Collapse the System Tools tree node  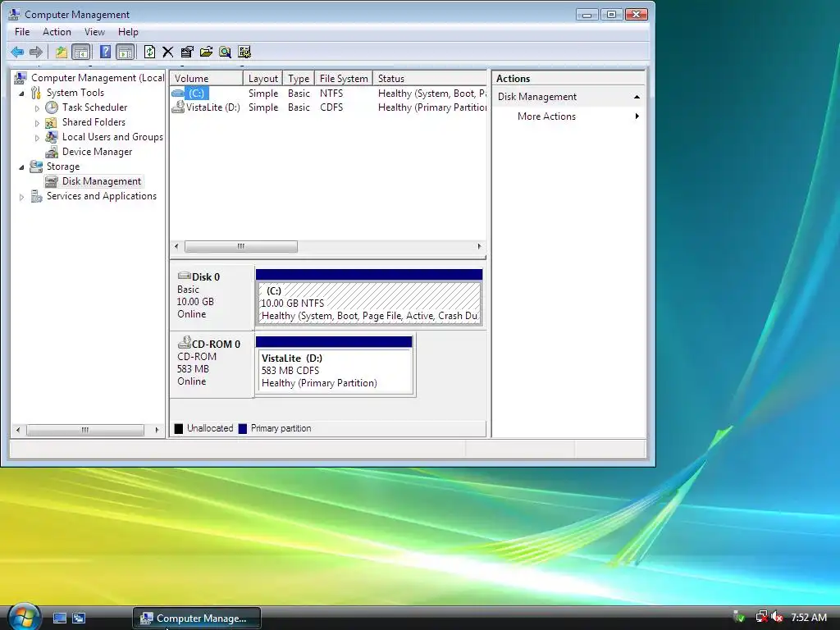click(21, 94)
